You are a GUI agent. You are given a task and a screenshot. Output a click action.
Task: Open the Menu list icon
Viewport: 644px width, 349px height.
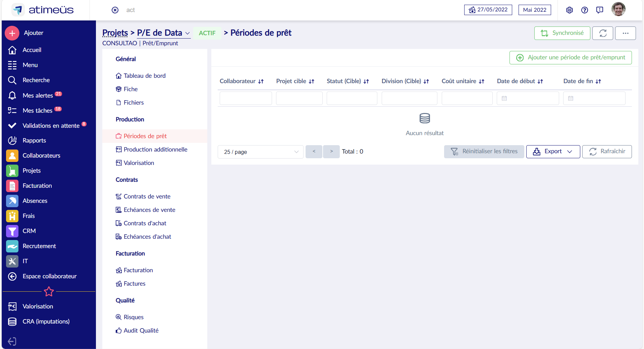(x=12, y=65)
